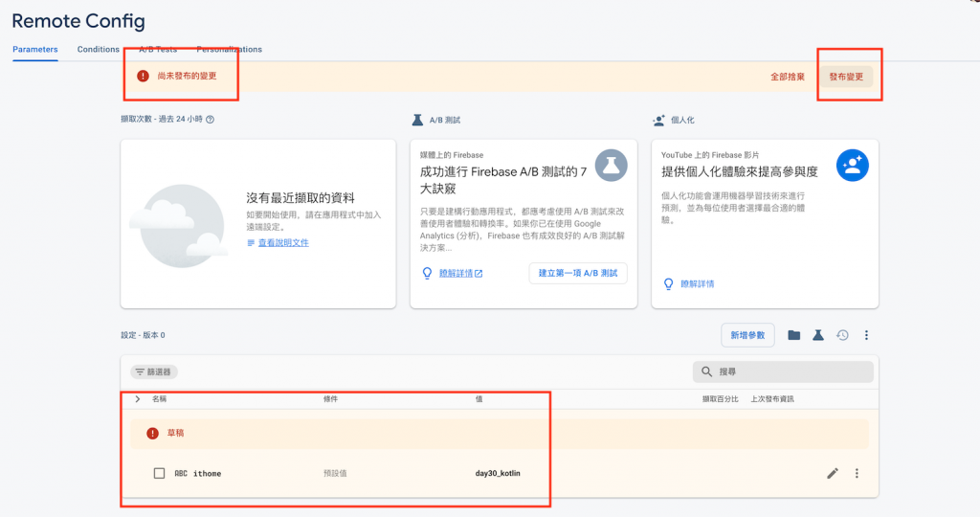Open the three-dot menu beside 新增參數
The image size is (980, 517).
(x=866, y=335)
